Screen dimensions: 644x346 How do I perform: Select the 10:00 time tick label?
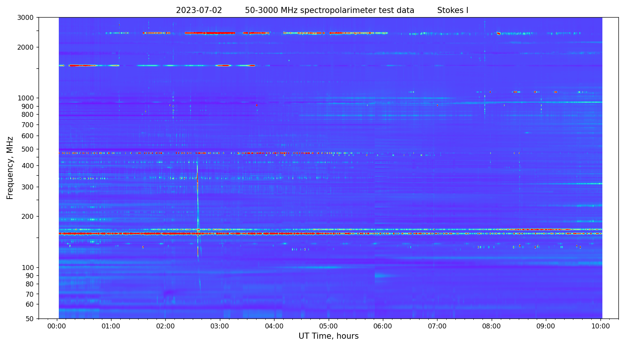(600, 326)
